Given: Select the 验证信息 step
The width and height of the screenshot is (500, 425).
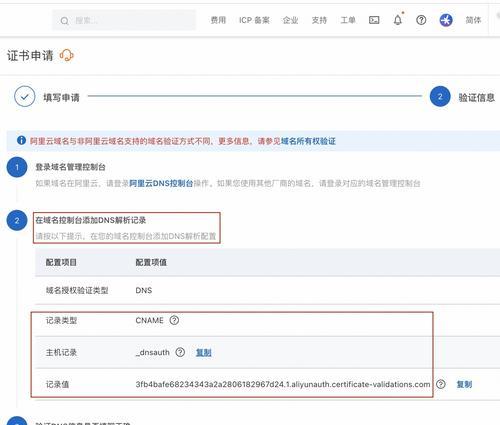Looking at the screenshot, I should (x=476, y=98).
